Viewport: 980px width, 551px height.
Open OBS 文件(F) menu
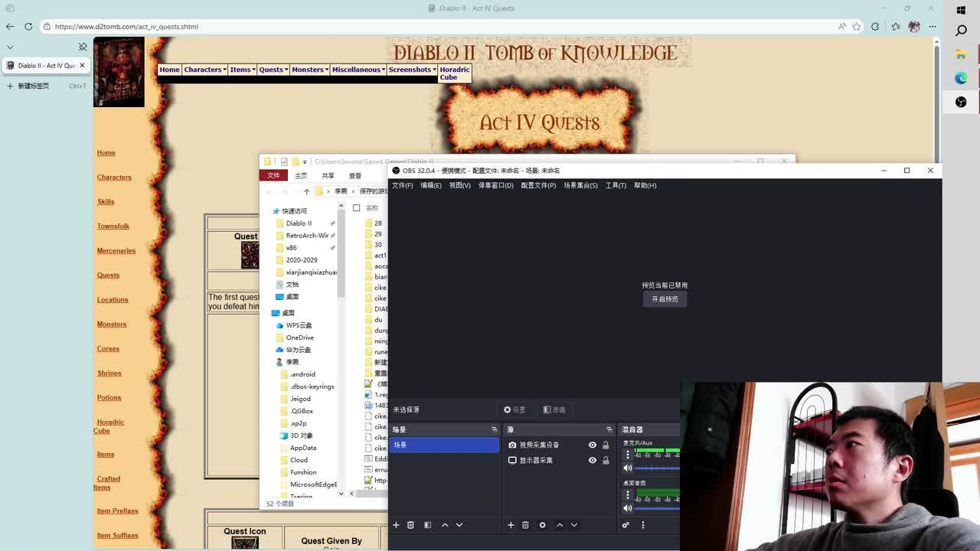point(402,185)
